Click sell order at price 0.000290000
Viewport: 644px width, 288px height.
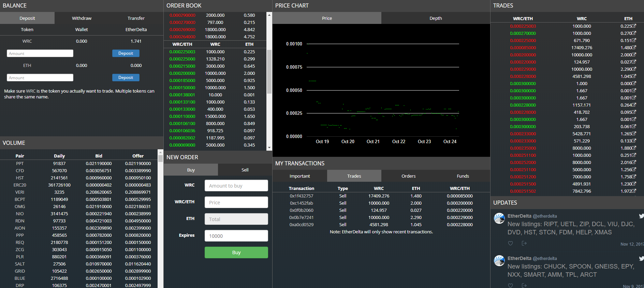(x=215, y=15)
